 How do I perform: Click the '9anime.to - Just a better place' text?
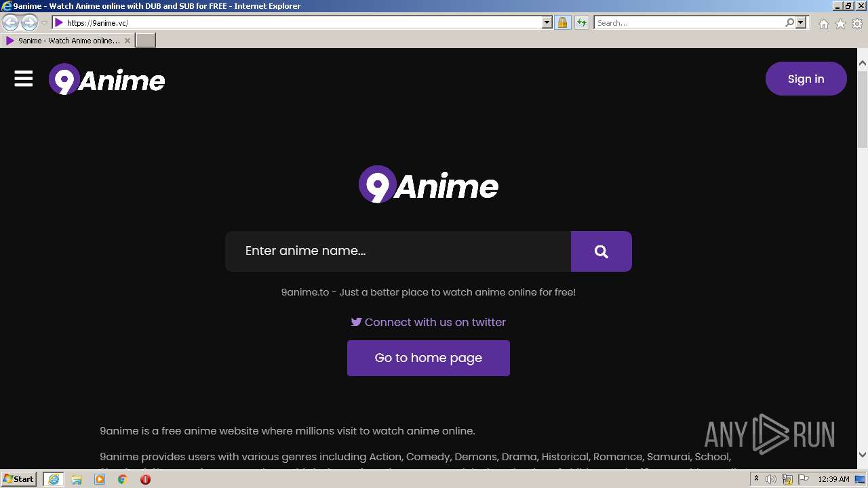point(429,292)
